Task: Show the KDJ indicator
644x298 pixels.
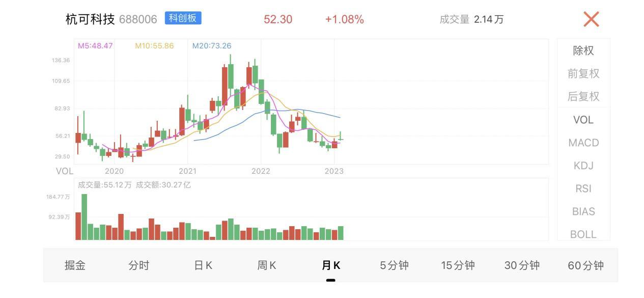Action: pyautogui.click(x=583, y=166)
